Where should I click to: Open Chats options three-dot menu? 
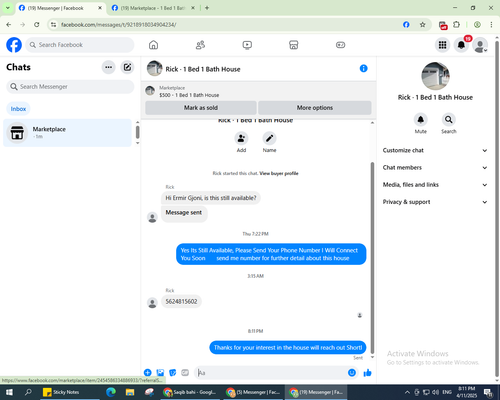pyautogui.click(x=108, y=67)
